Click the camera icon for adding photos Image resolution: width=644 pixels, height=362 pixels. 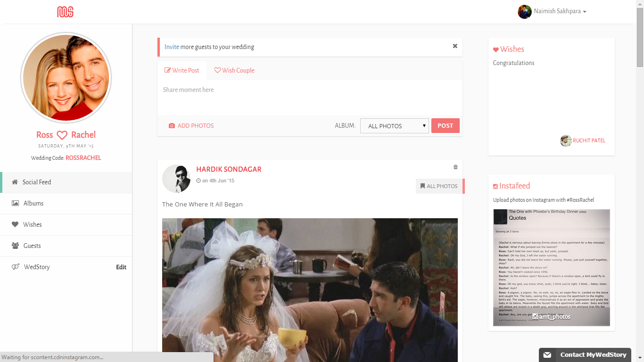point(172,126)
